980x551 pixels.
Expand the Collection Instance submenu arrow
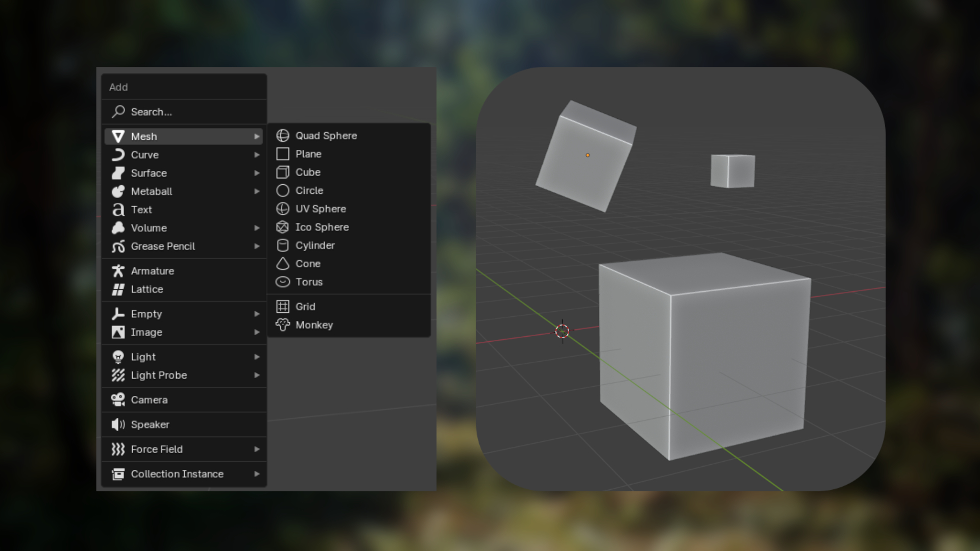click(257, 474)
